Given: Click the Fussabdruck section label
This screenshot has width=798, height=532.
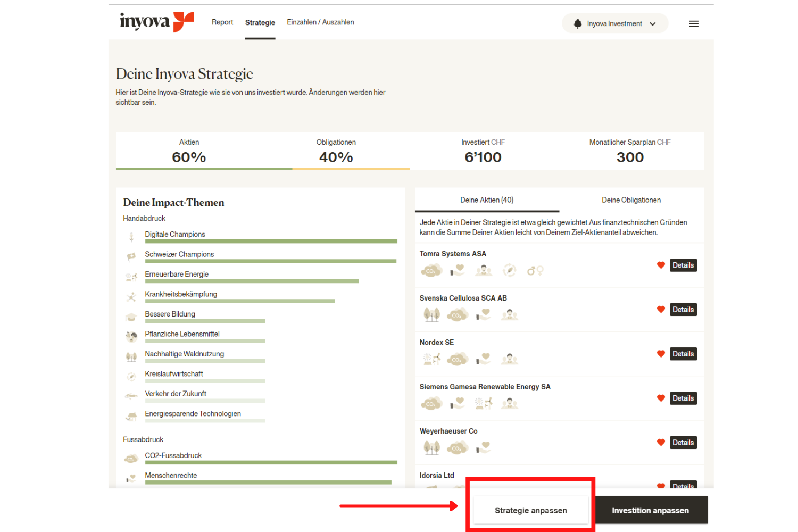Looking at the screenshot, I should pyautogui.click(x=143, y=439).
